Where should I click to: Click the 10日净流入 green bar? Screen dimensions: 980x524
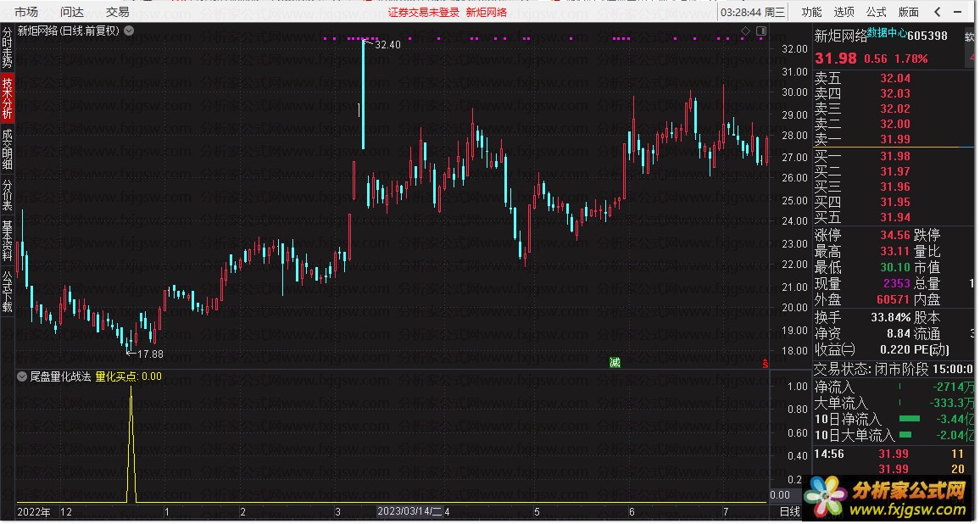tap(910, 419)
